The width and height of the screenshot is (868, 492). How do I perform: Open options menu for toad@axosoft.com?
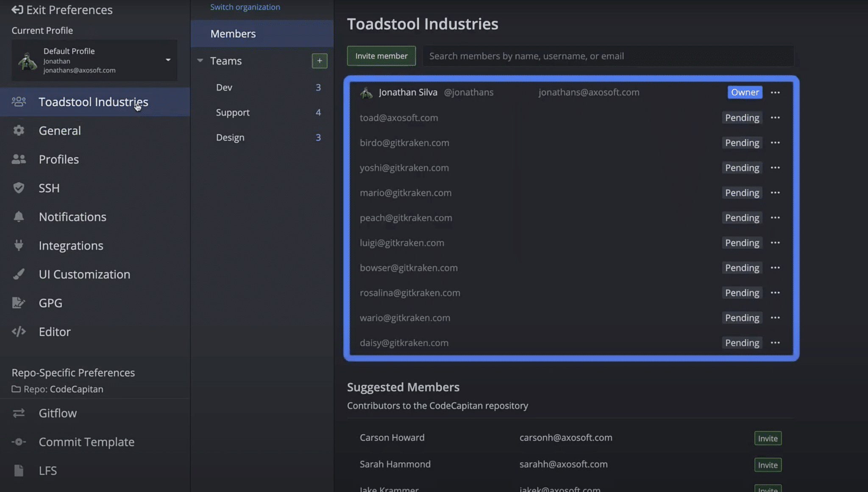[x=776, y=118]
